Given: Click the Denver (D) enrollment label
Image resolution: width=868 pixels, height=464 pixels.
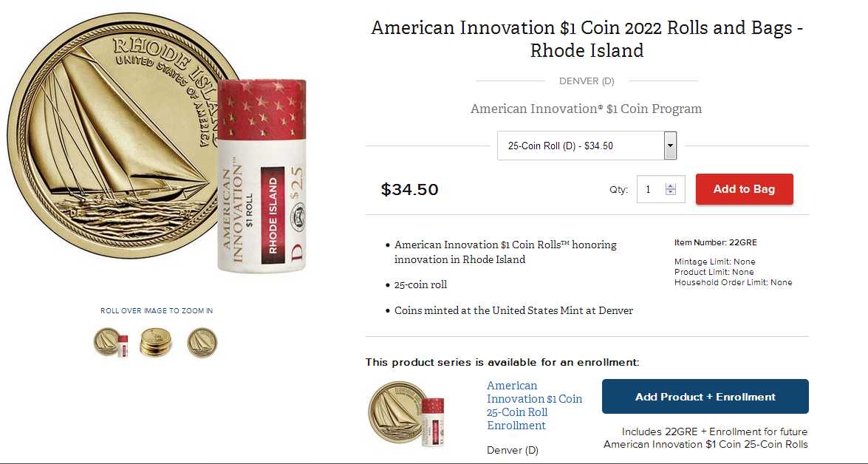Looking at the screenshot, I should 512,449.
